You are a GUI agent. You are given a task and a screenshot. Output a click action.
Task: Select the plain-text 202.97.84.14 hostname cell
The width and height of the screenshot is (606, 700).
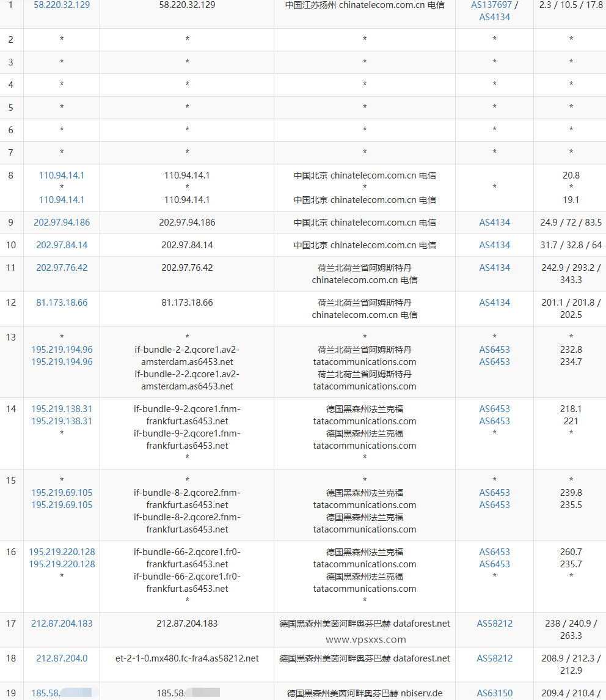pyautogui.click(x=187, y=245)
